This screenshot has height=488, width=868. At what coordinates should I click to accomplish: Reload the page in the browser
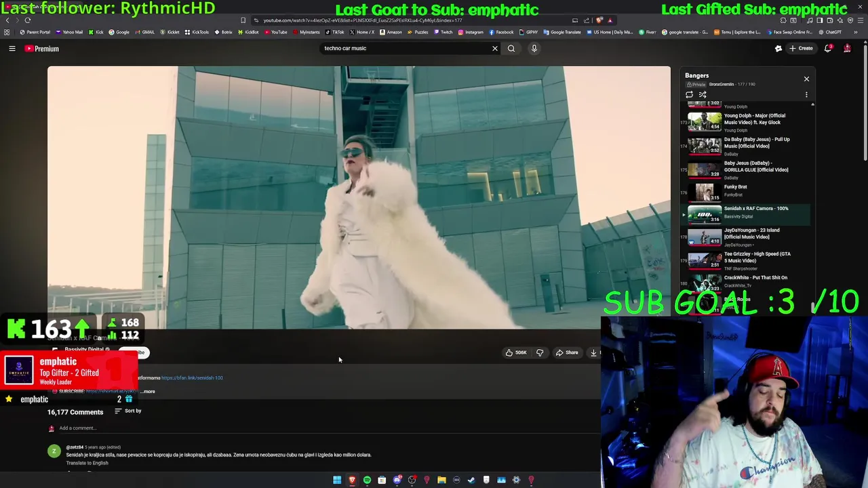coord(28,20)
